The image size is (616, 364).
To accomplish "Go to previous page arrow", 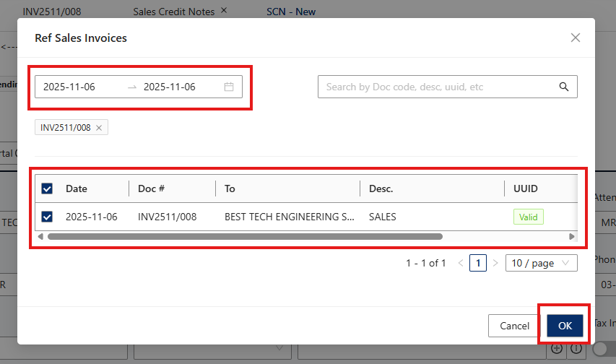I will tap(461, 263).
